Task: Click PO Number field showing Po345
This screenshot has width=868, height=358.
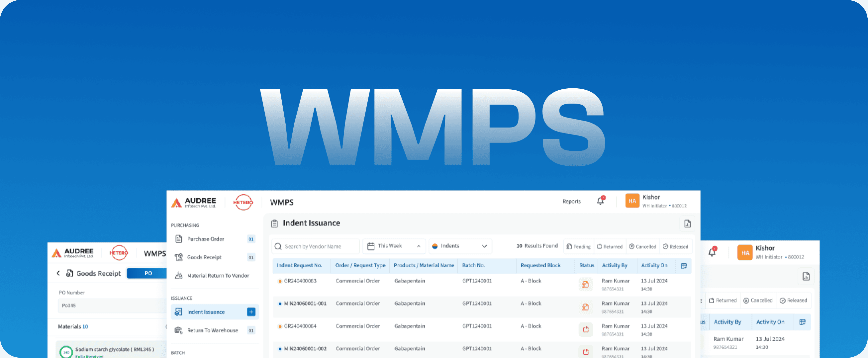Action: 112,306
